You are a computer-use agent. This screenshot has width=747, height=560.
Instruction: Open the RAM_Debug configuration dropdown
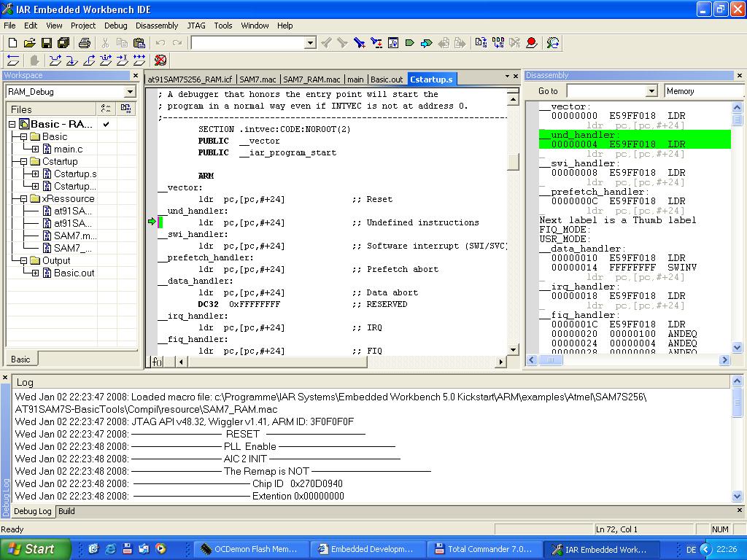(x=130, y=91)
